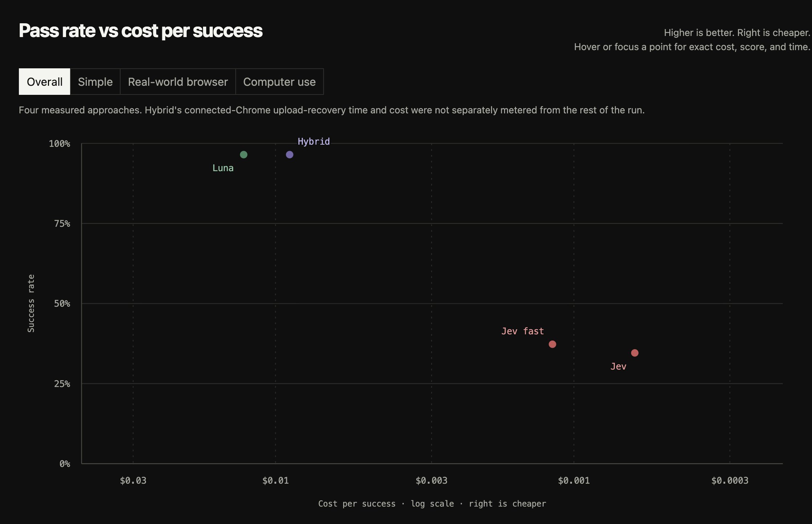Click the 25% y-axis tick label
This screenshot has width=812, height=524.
pyautogui.click(x=62, y=384)
